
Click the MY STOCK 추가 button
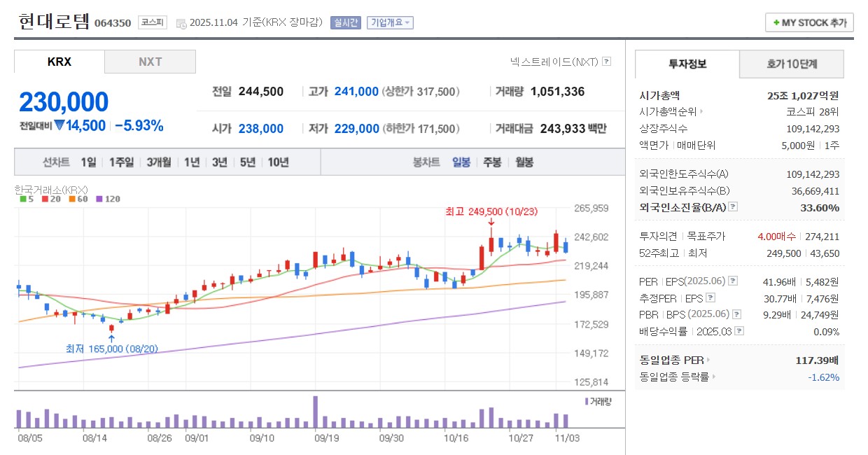pyautogui.click(x=808, y=22)
